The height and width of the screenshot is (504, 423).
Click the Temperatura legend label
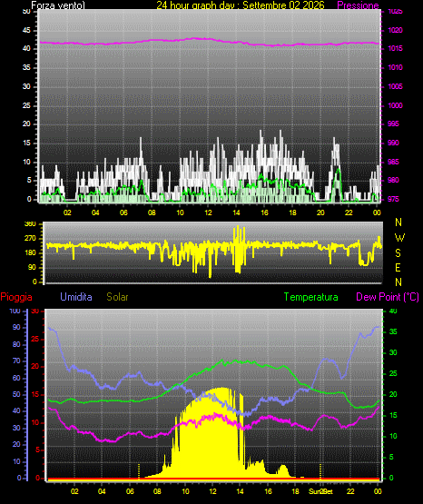point(311,297)
